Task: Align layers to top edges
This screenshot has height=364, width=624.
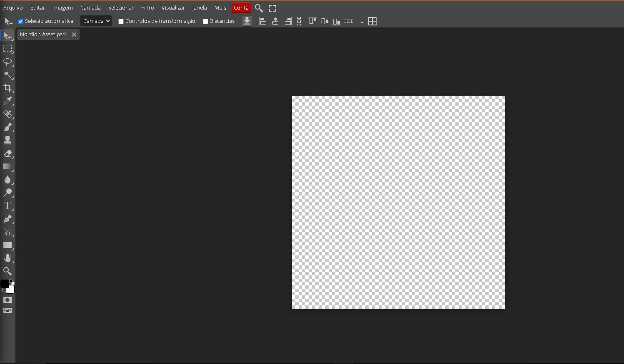Action: tap(312, 21)
